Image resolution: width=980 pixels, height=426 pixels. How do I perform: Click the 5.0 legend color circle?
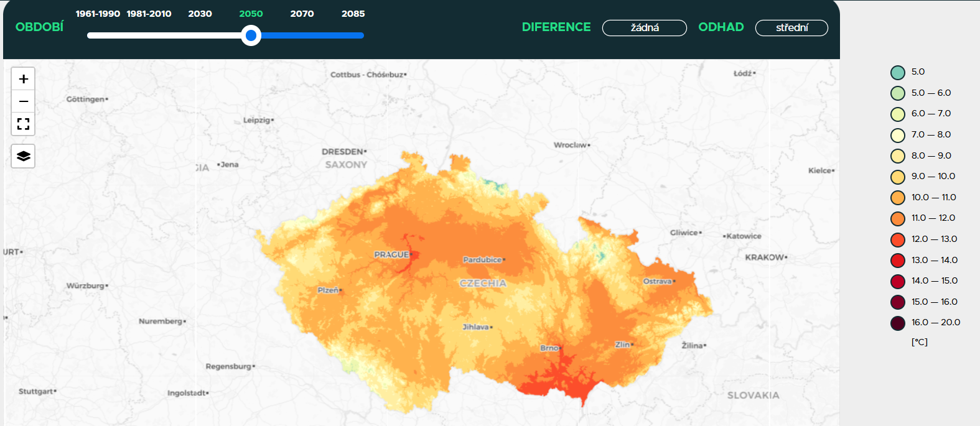pos(897,72)
